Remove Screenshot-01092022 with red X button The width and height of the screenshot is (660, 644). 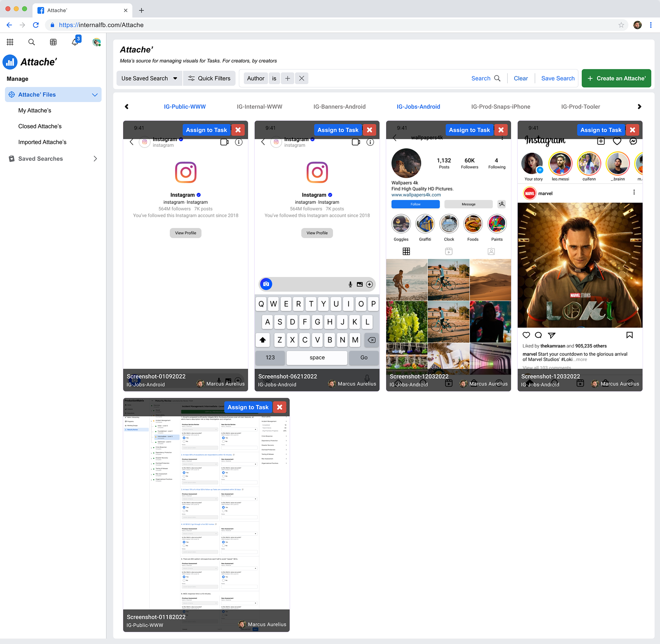click(x=238, y=130)
